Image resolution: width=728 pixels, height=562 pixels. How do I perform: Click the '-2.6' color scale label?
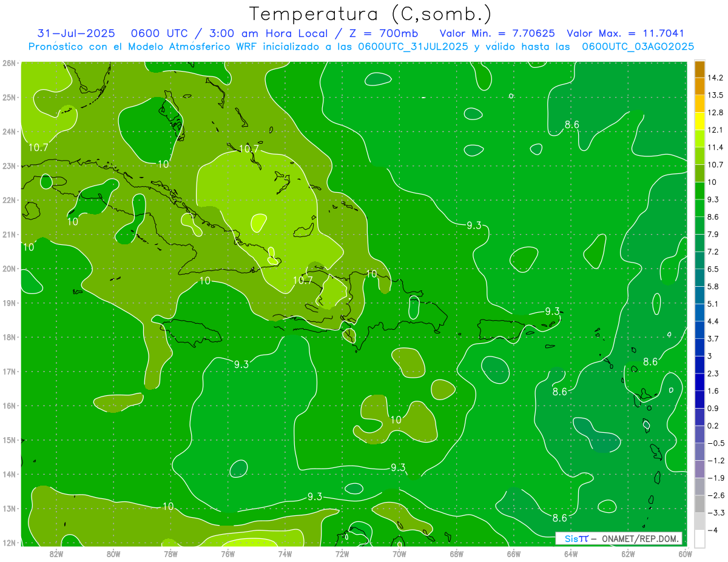[715, 495]
